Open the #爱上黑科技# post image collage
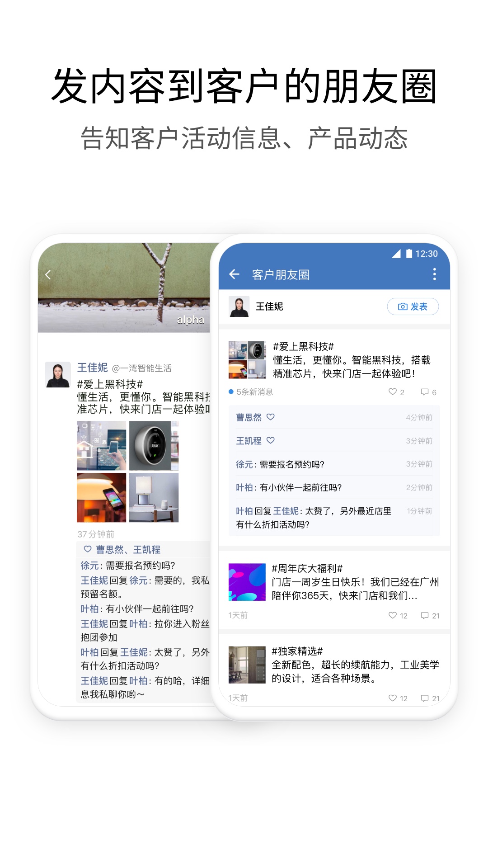The width and height of the screenshot is (488, 868). tap(247, 359)
